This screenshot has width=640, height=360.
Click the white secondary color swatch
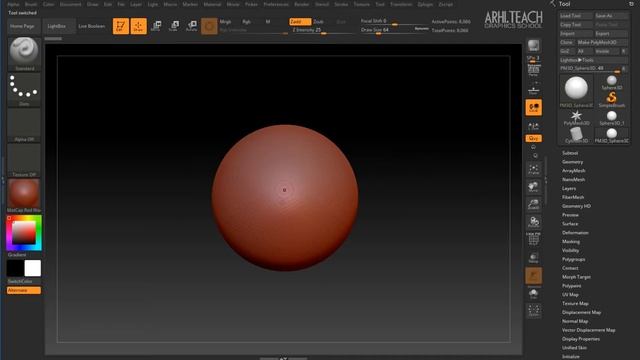point(32,268)
